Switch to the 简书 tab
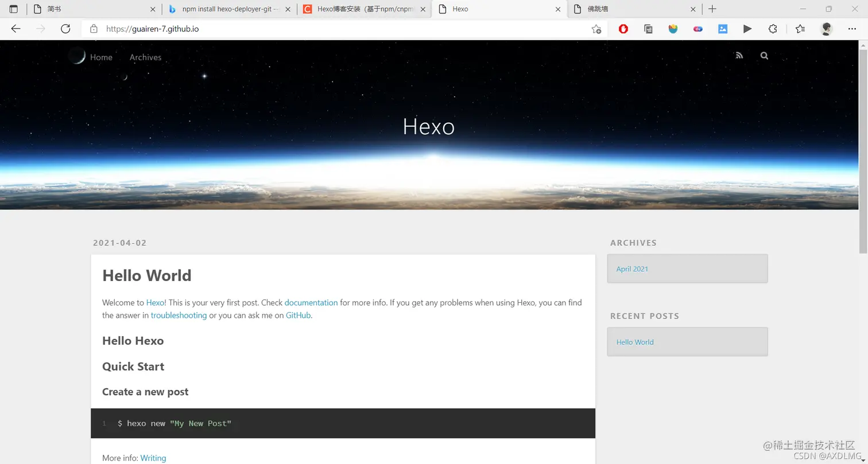Screen dimensions: 868x464 pyautogui.click(x=94, y=9)
